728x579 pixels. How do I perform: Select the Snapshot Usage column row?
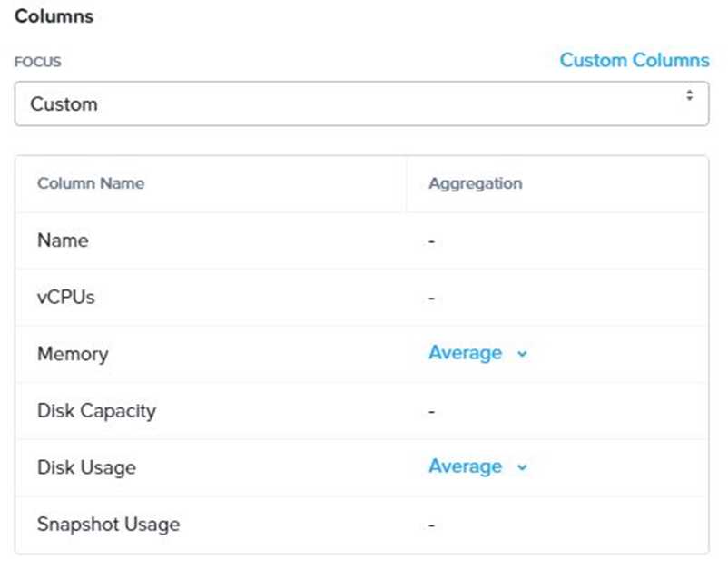tap(108, 525)
